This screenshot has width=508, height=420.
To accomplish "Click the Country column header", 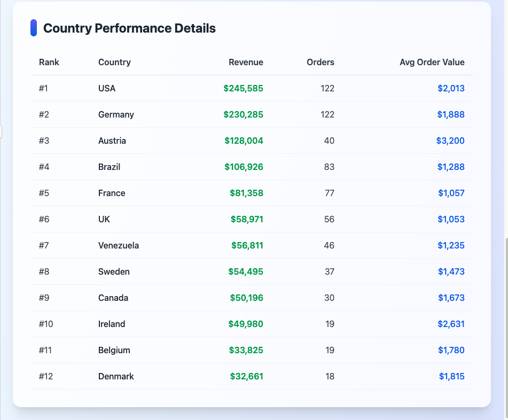I will (114, 62).
